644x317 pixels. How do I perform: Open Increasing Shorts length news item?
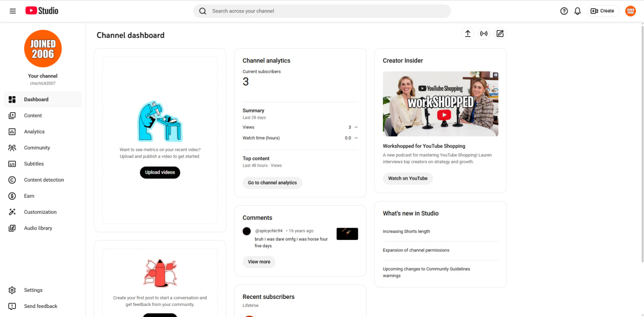pyautogui.click(x=407, y=231)
